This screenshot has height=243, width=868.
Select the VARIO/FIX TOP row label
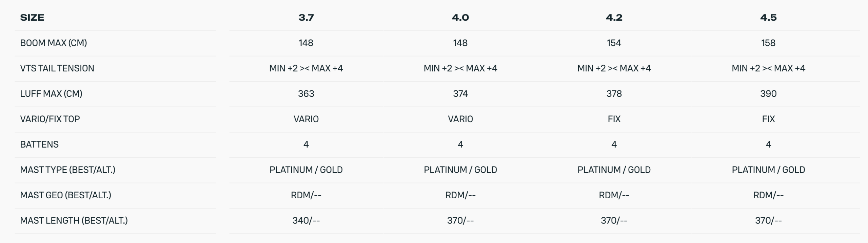point(50,119)
